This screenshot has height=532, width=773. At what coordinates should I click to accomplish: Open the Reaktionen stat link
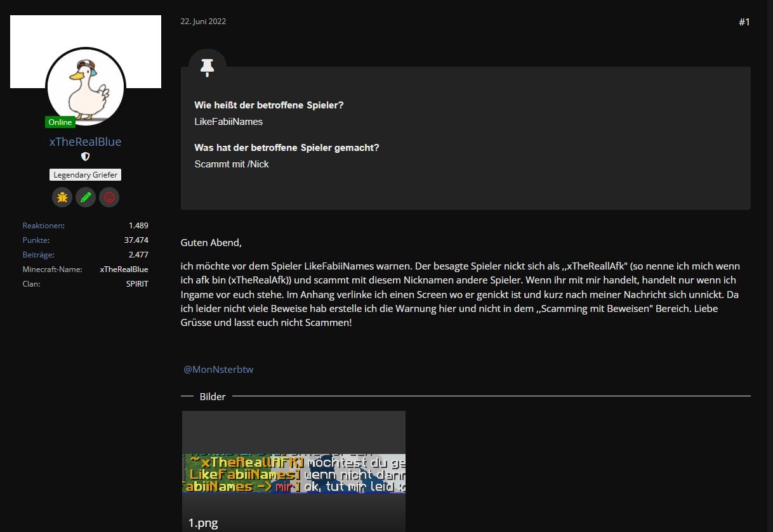tap(43, 226)
